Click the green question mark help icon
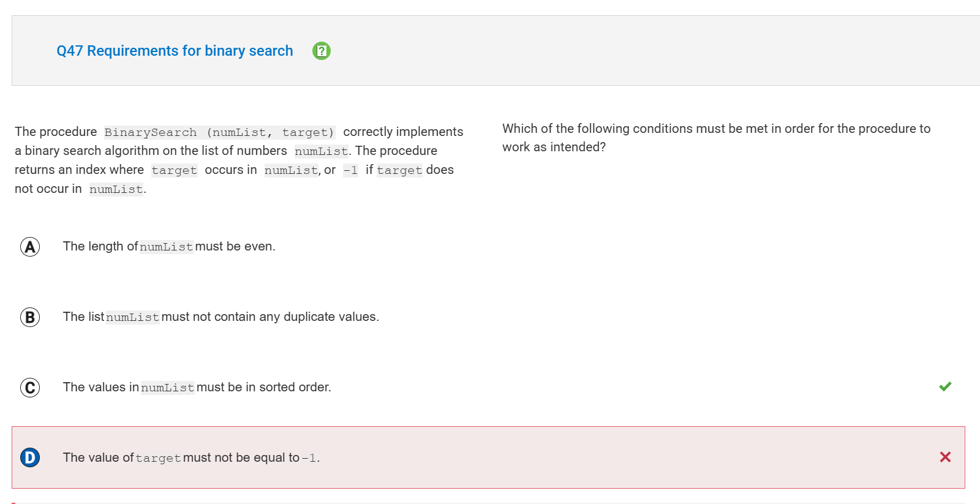Image resolution: width=980 pixels, height=504 pixels. (x=322, y=51)
